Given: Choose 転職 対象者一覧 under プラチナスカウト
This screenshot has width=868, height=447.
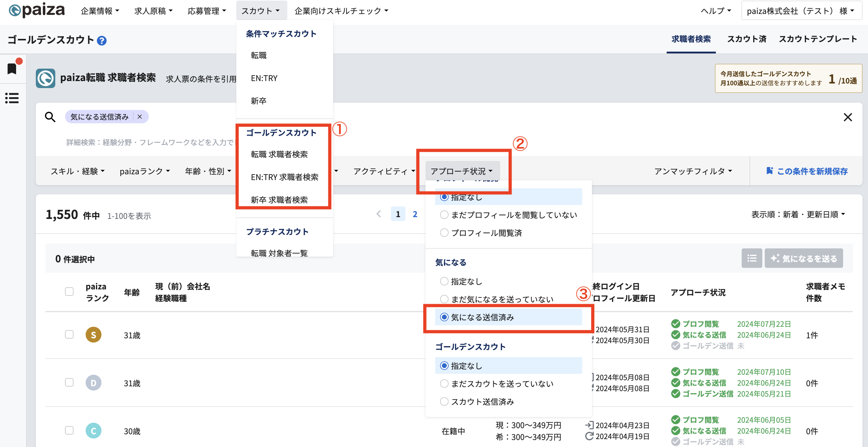Looking at the screenshot, I should point(279,253).
